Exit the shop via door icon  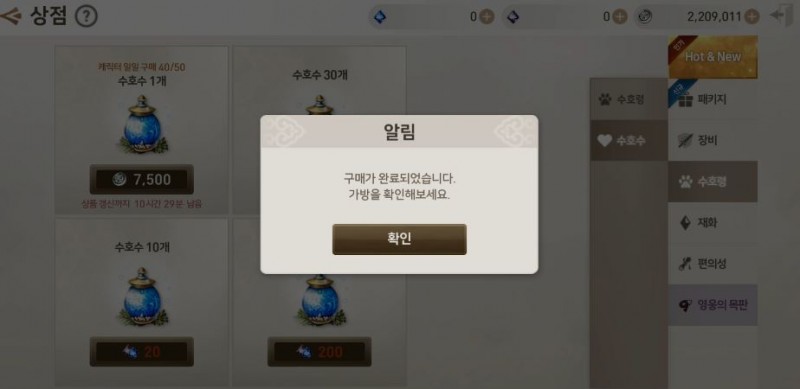coord(783,16)
